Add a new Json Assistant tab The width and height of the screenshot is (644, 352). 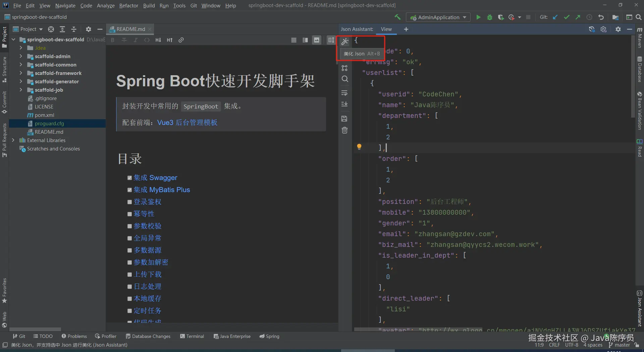pyautogui.click(x=406, y=29)
